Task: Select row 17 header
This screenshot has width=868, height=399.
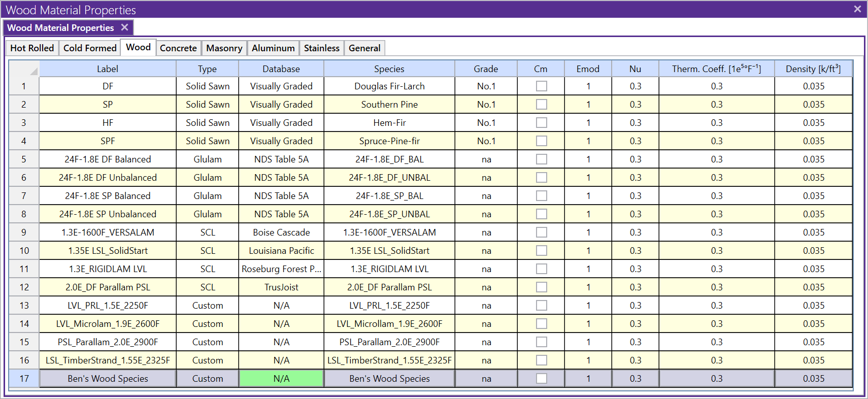Action: [x=24, y=379]
